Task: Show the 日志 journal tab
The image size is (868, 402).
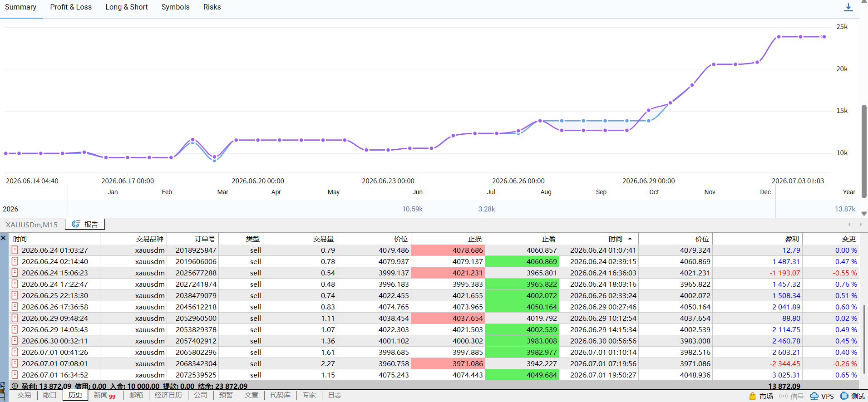Action: click(x=335, y=395)
